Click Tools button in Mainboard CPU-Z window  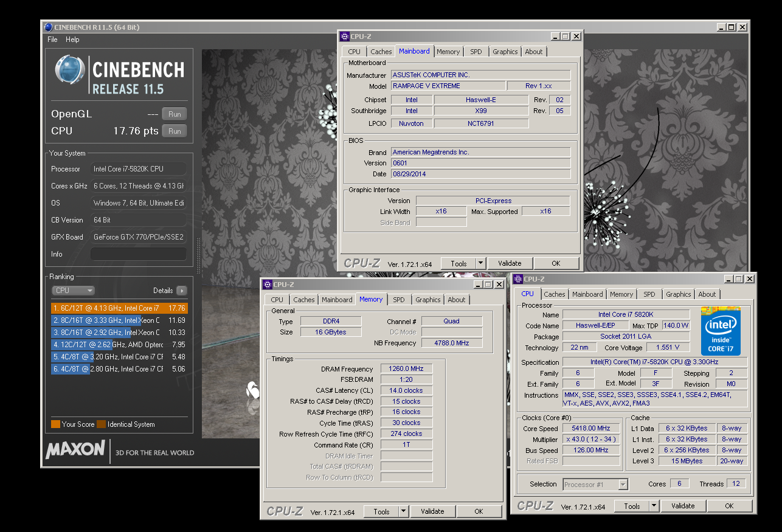pyautogui.click(x=458, y=263)
